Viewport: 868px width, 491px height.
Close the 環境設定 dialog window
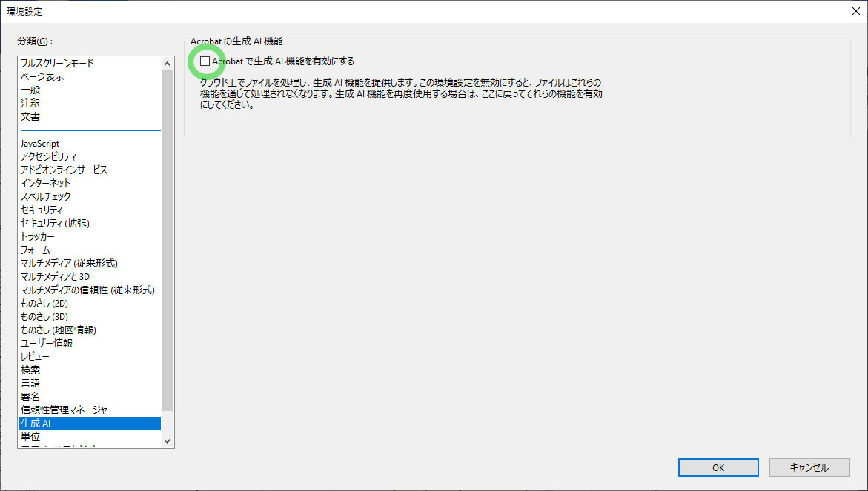[855, 10]
